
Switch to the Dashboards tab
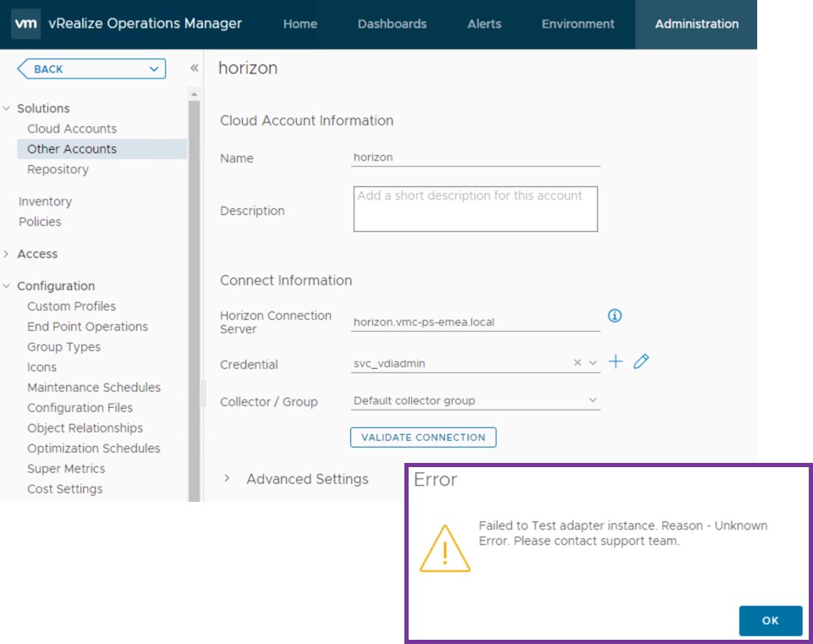392,24
